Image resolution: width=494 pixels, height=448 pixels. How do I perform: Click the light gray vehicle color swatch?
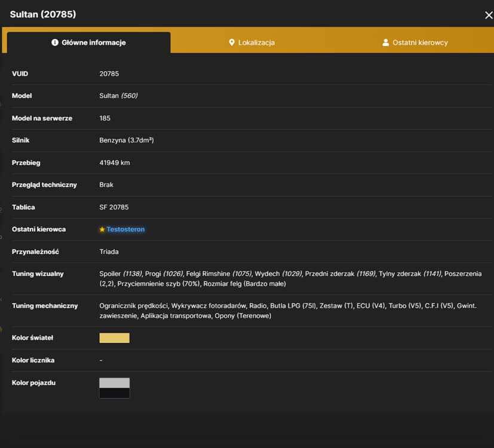(114, 383)
